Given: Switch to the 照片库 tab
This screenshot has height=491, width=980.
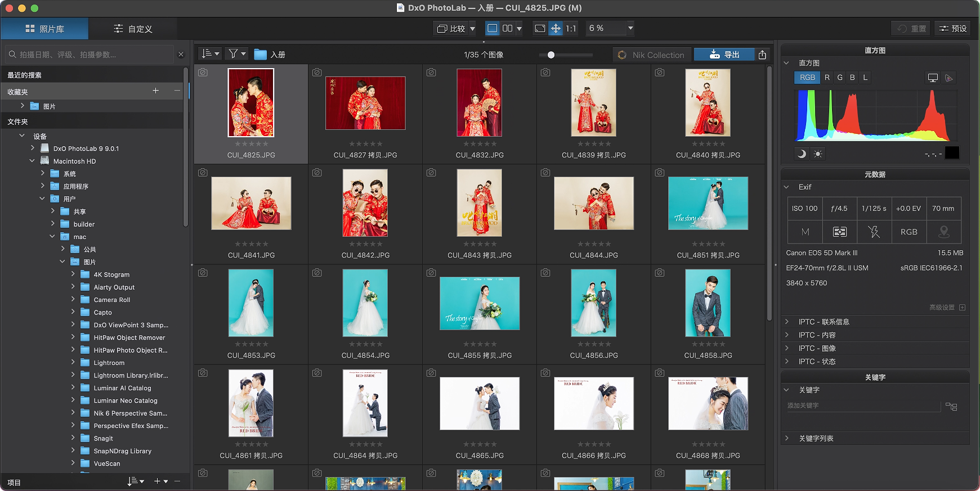Looking at the screenshot, I should click(x=44, y=29).
